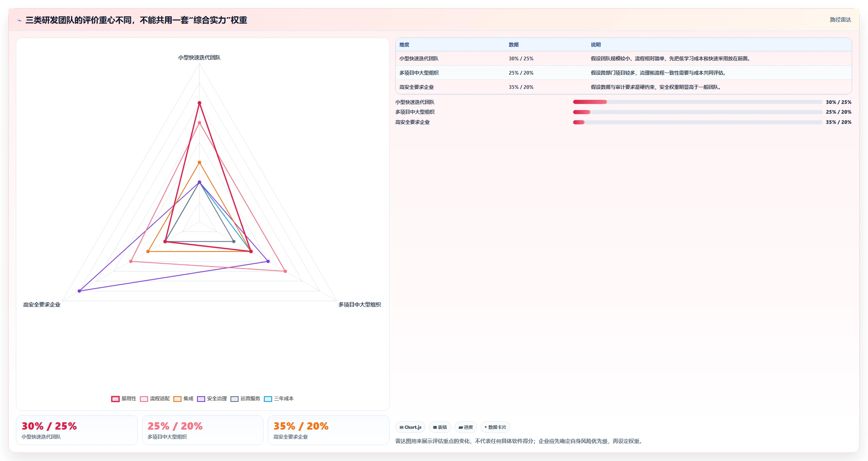Click the 多项目中大型组织 radar axis label
Screen dimensions: 868x461
(359, 304)
